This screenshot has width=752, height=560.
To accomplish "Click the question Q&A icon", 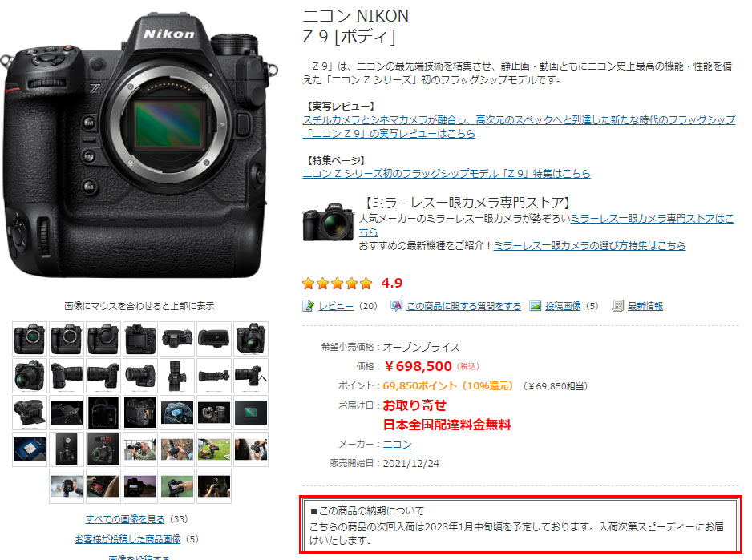I will pyautogui.click(x=396, y=305).
